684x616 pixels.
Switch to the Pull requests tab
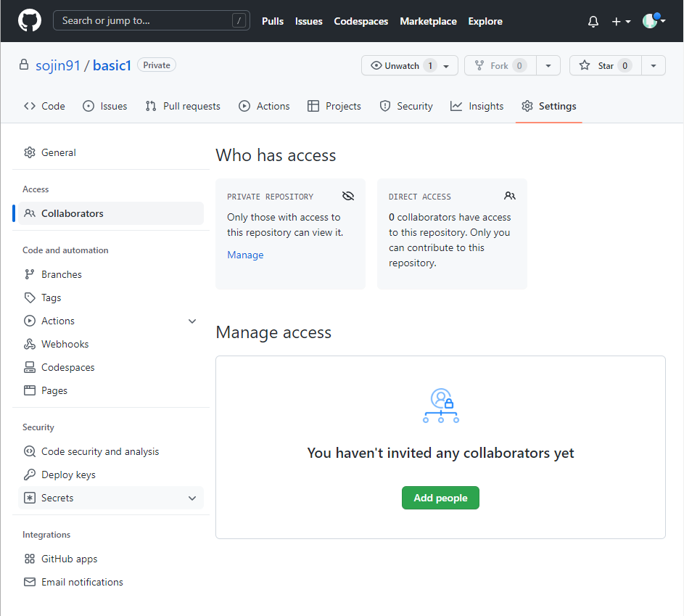(183, 106)
